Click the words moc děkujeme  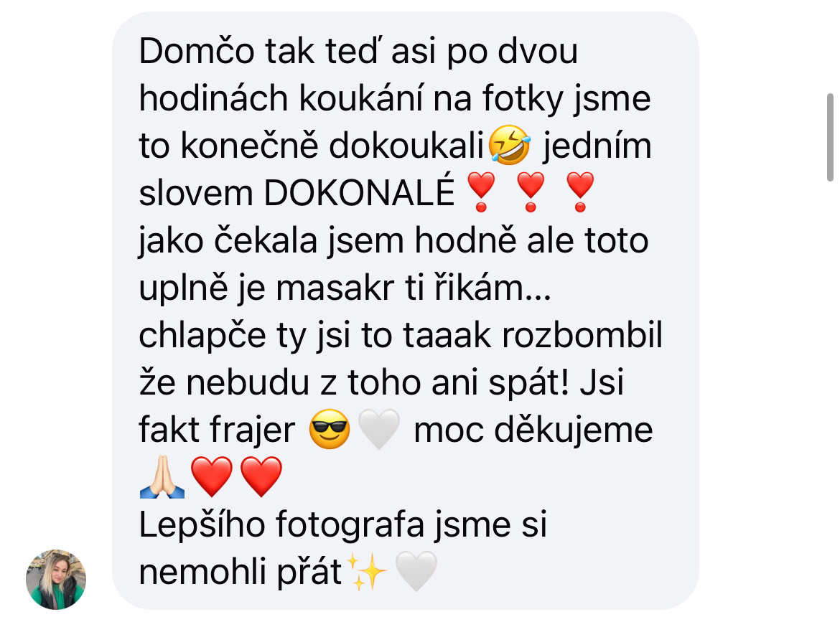(533, 430)
